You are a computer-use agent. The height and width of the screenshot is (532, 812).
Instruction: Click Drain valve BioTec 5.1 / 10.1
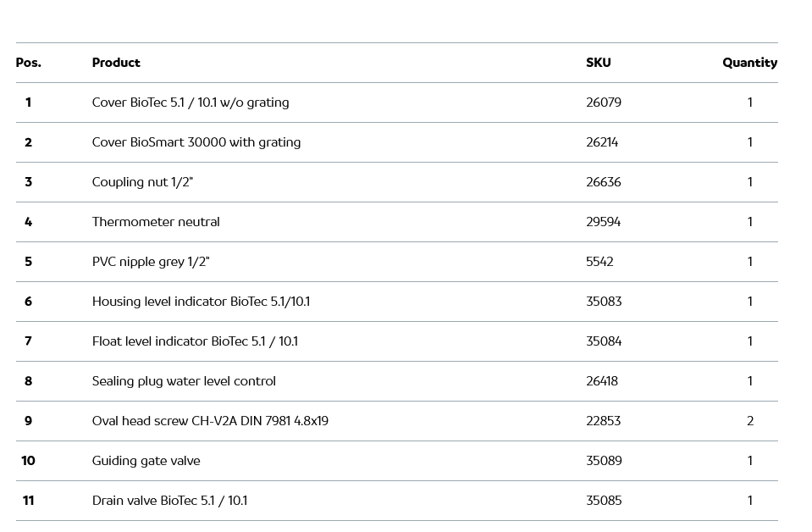(x=169, y=501)
